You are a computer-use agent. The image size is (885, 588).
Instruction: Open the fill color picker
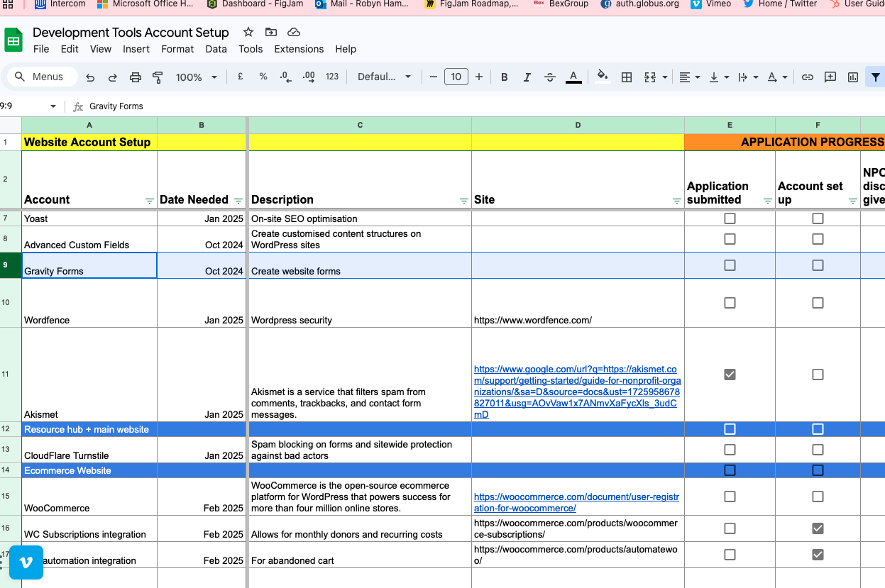point(602,77)
